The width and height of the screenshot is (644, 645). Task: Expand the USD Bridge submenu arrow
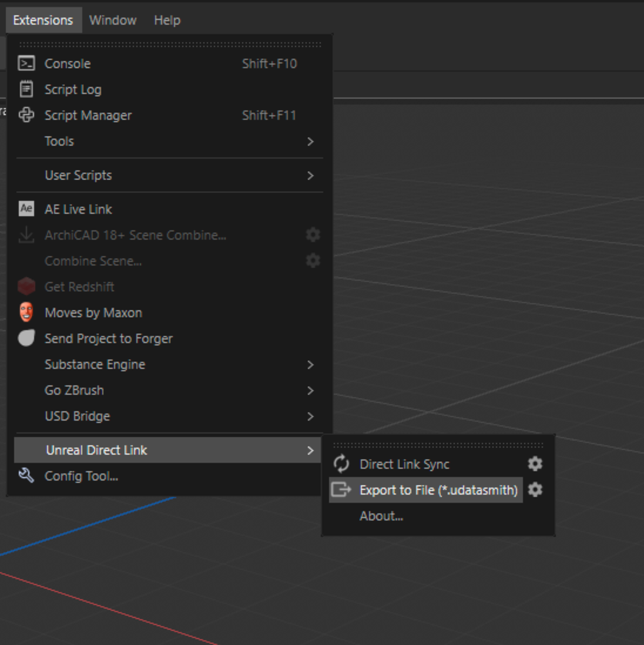coord(311,416)
